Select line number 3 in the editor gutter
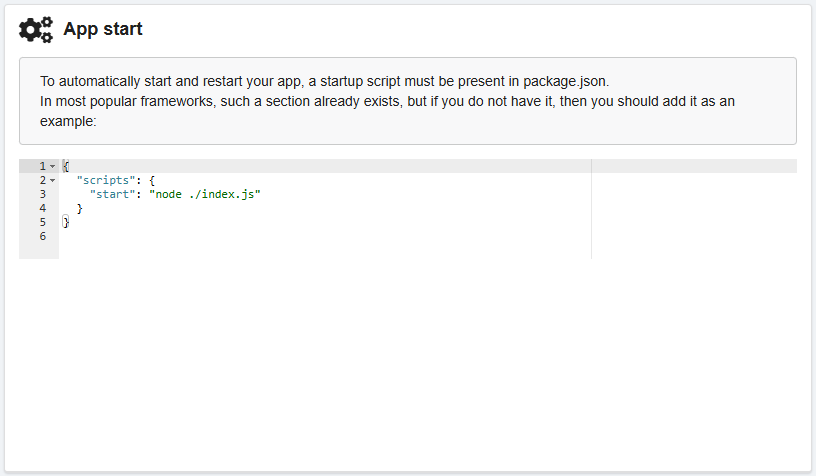The image size is (816, 476). (42, 194)
